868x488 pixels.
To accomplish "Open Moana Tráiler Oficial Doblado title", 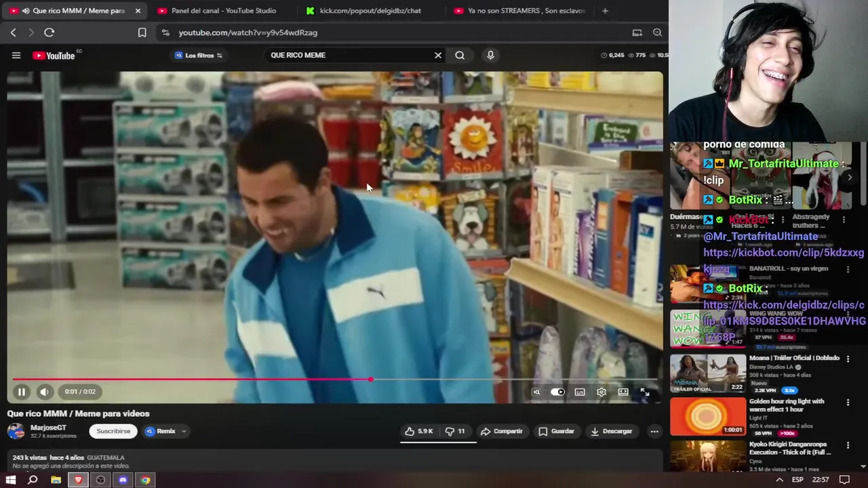I will [x=794, y=358].
